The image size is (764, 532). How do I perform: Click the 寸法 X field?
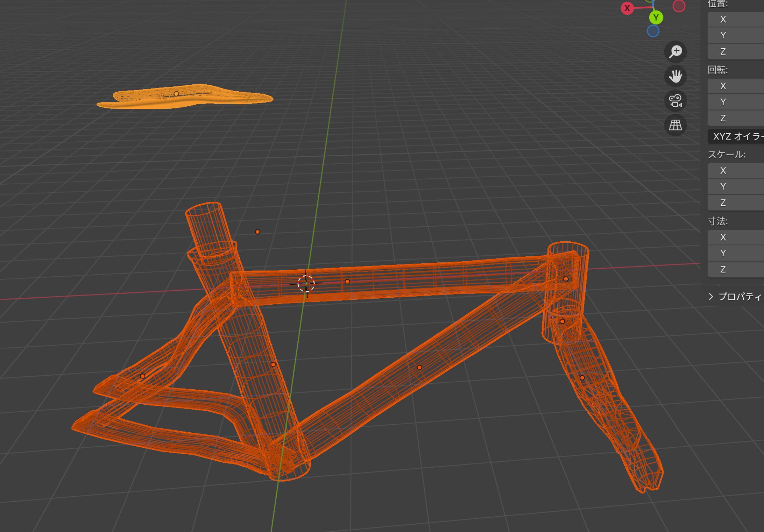point(736,237)
